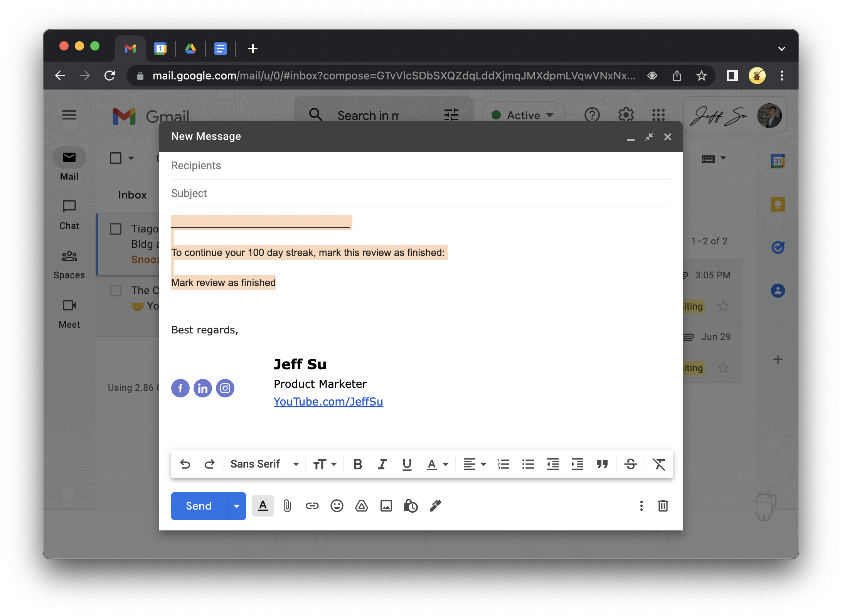Image resolution: width=842 pixels, height=616 pixels.
Task: Open the Send options arrow dropdown
Action: point(237,506)
